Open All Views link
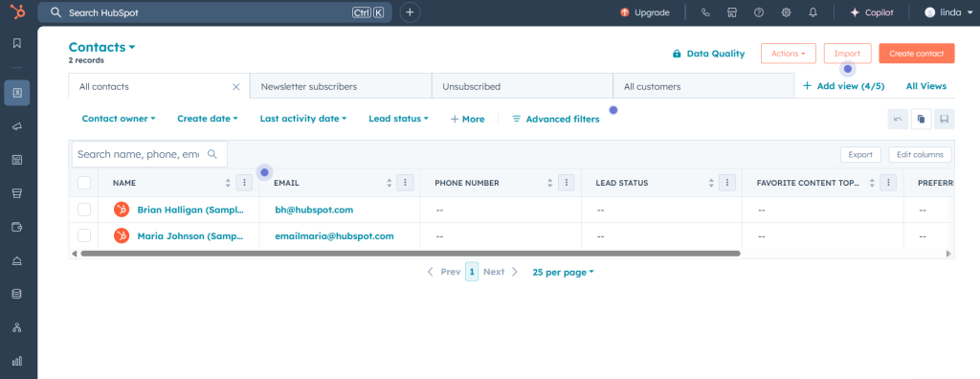Screen dimensions: 980x379 (x=926, y=86)
